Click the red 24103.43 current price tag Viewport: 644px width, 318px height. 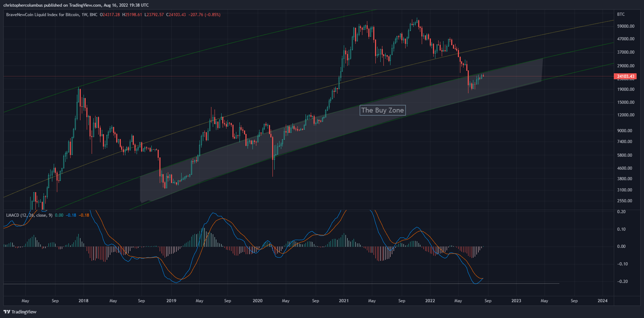click(626, 76)
